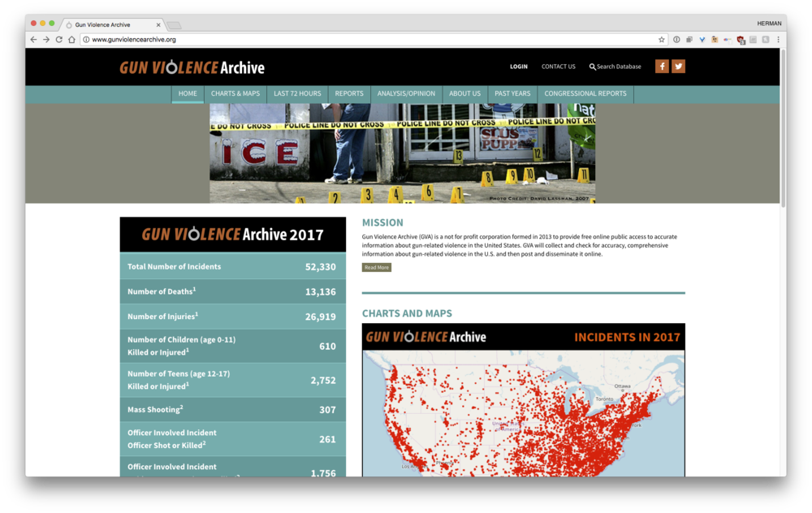Image resolution: width=812 pixels, height=513 pixels.
Task: Click the Search Database magnifier icon
Action: click(592, 67)
